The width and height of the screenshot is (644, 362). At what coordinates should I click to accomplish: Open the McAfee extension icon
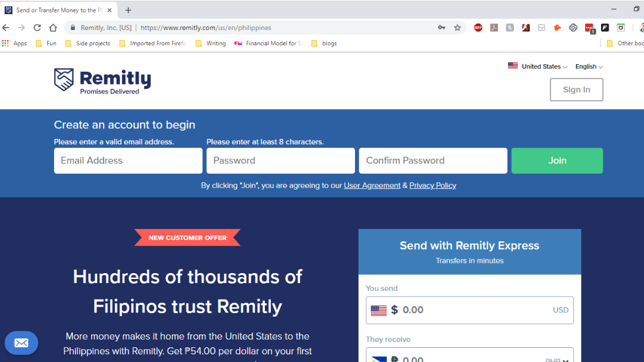click(x=620, y=28)
